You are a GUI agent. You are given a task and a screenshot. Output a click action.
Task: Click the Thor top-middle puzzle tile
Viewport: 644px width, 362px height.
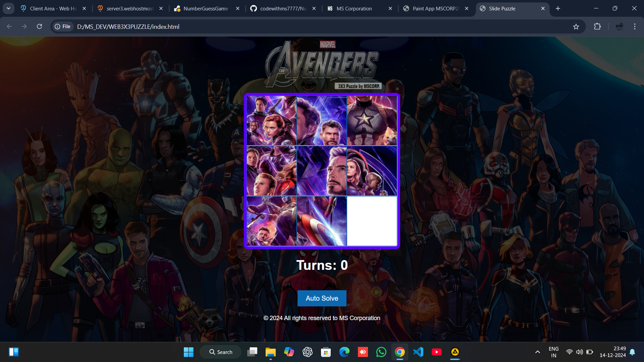(322, 121)
